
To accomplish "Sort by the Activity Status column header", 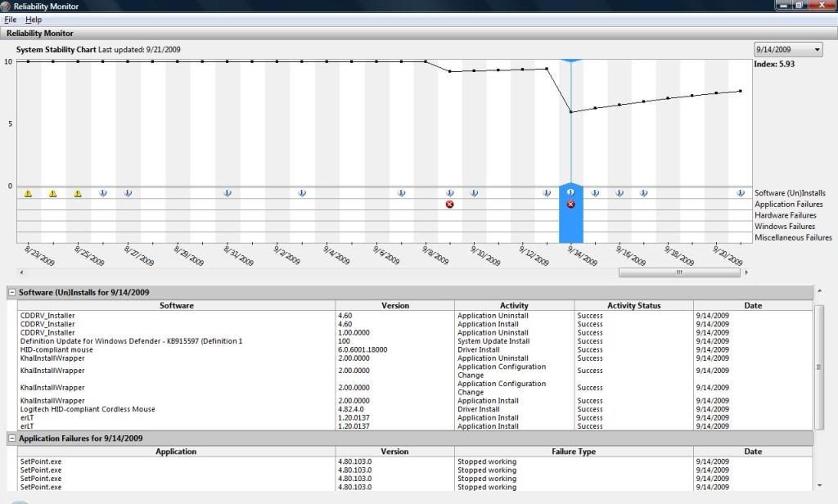I will [633, 305].
